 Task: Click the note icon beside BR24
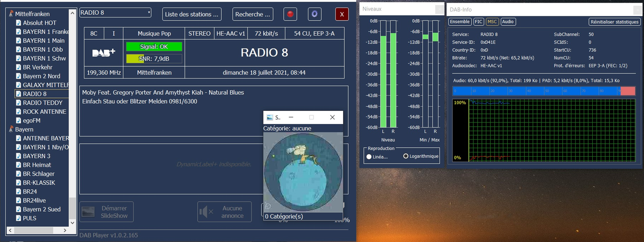coord(18,192)
